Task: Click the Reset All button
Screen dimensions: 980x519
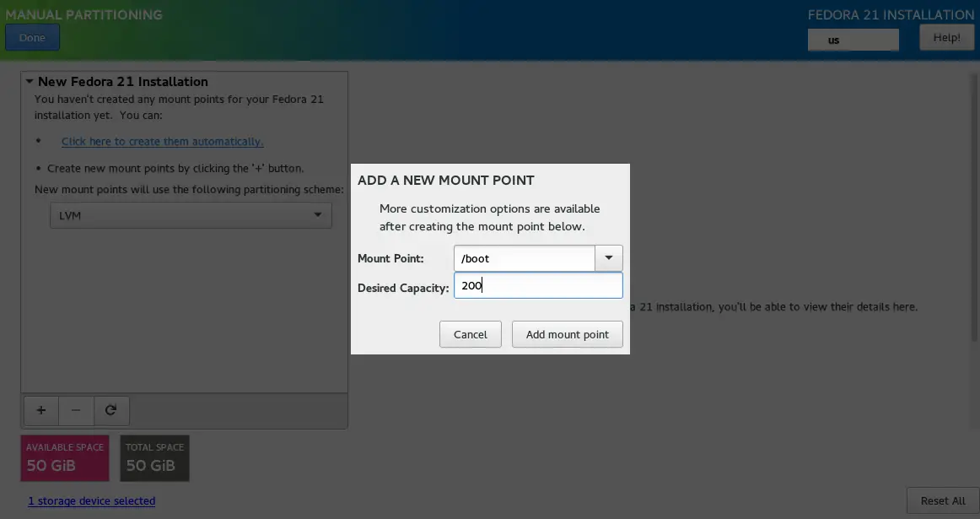Action: pyautogui.click(x=943, y=501)
